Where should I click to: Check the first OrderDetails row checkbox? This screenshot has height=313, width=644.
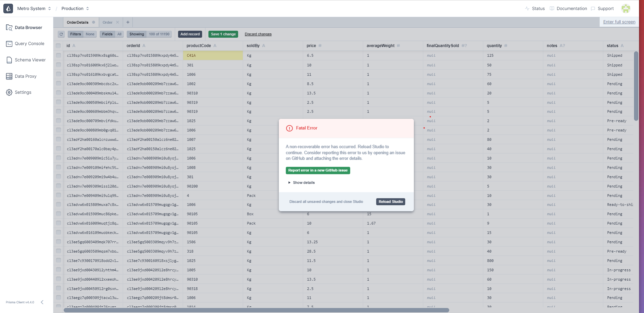pos(58,55)
